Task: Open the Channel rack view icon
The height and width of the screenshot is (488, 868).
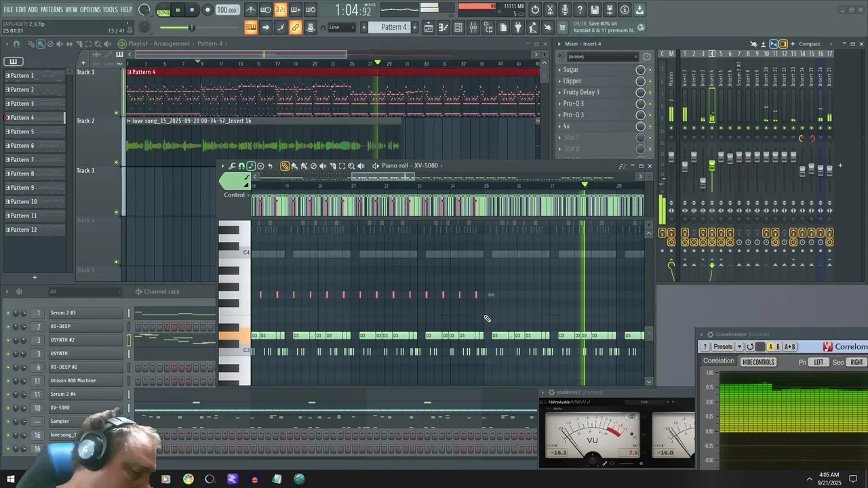Action: click(458, 28)
